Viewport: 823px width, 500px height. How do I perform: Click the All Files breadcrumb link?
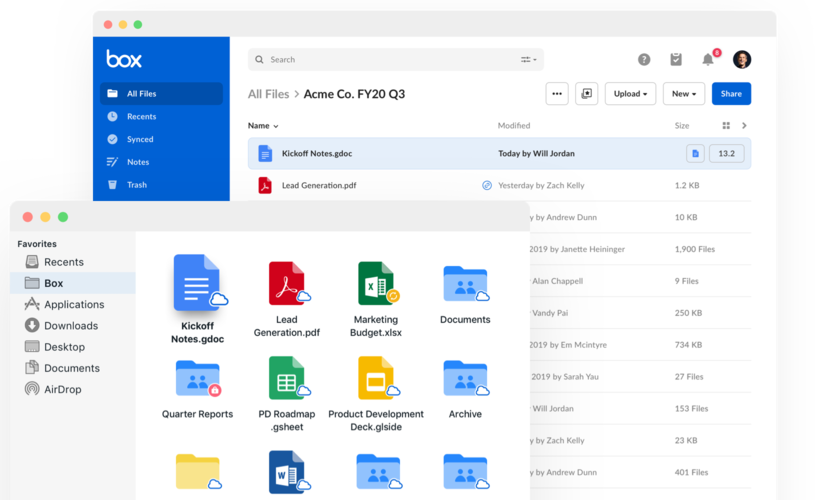pyautogui.click(x=268, y=94)
